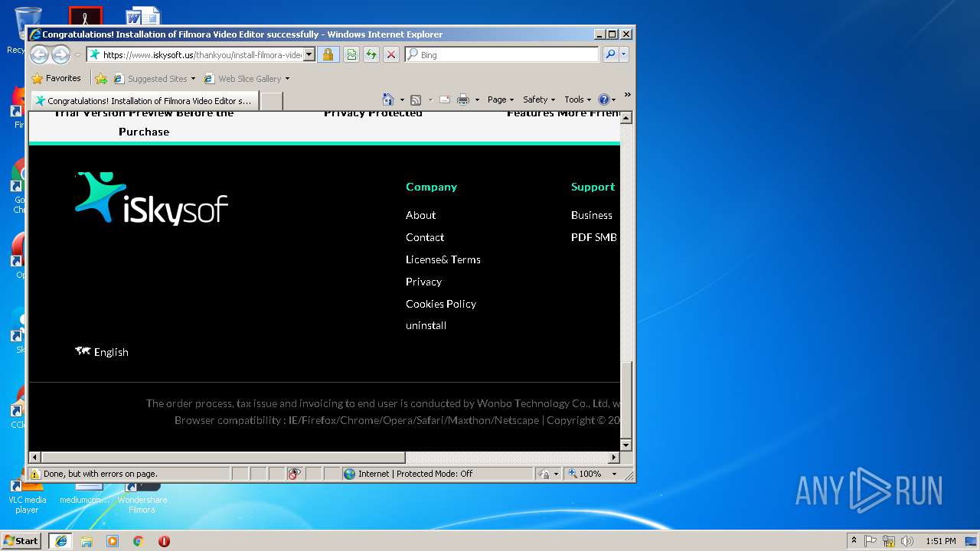Image resolution: width=980 pixels, height=551 pixels.
Task: Stop loading with the red X icon
Action: tap(391, 54)
